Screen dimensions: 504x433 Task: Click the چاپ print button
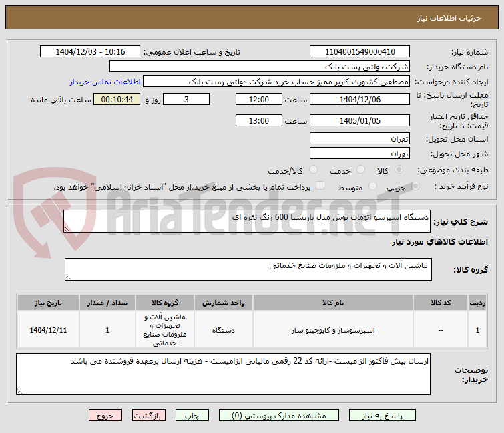[x=192, y=416]
